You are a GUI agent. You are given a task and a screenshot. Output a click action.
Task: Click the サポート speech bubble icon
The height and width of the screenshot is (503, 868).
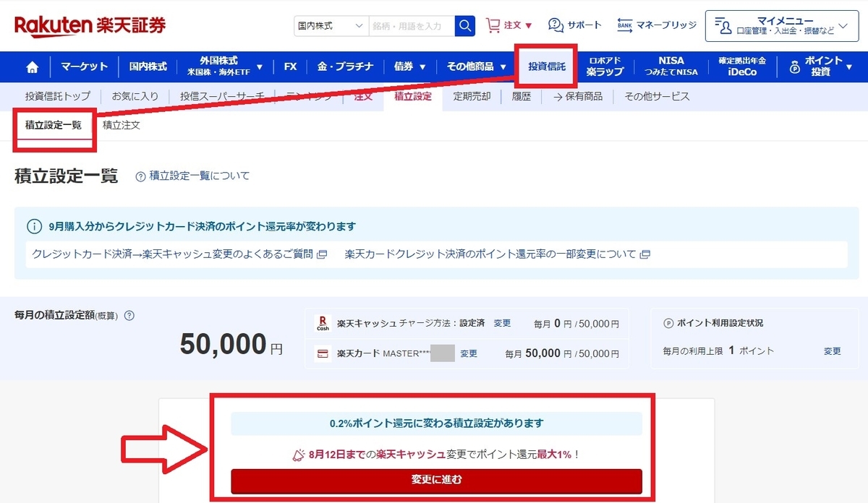point(556,25)
